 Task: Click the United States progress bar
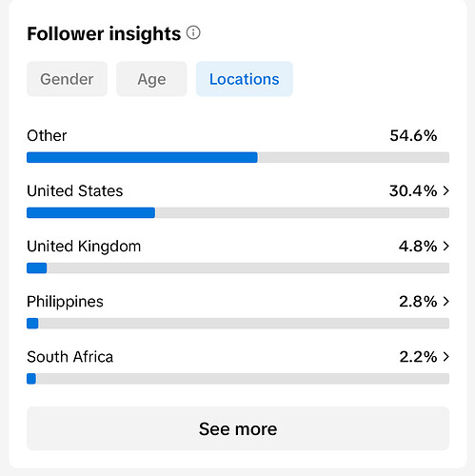(x=238, y=212)
